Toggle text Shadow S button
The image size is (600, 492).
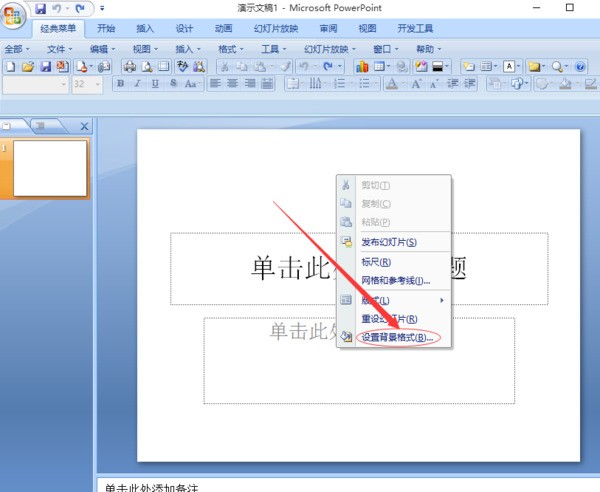[x=173, y=83]
